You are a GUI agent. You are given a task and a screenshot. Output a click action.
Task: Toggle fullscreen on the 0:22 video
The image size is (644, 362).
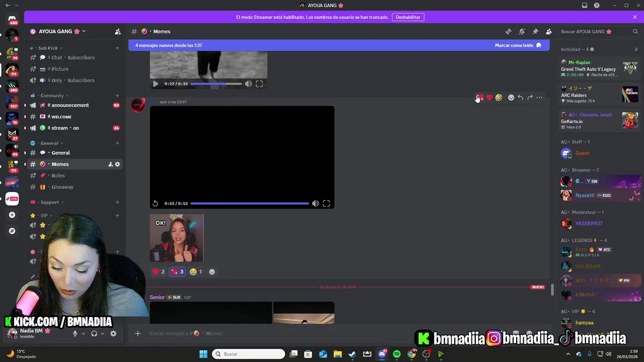[259, 84]
